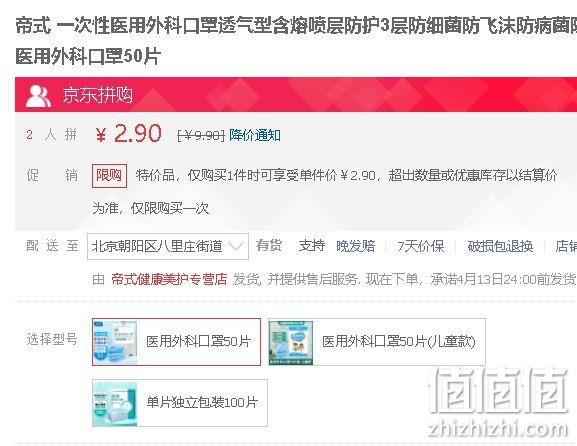Select the 单片独立包装100片 model option
Viewport: 577px width, 446px height.
(x=180, y=403)
